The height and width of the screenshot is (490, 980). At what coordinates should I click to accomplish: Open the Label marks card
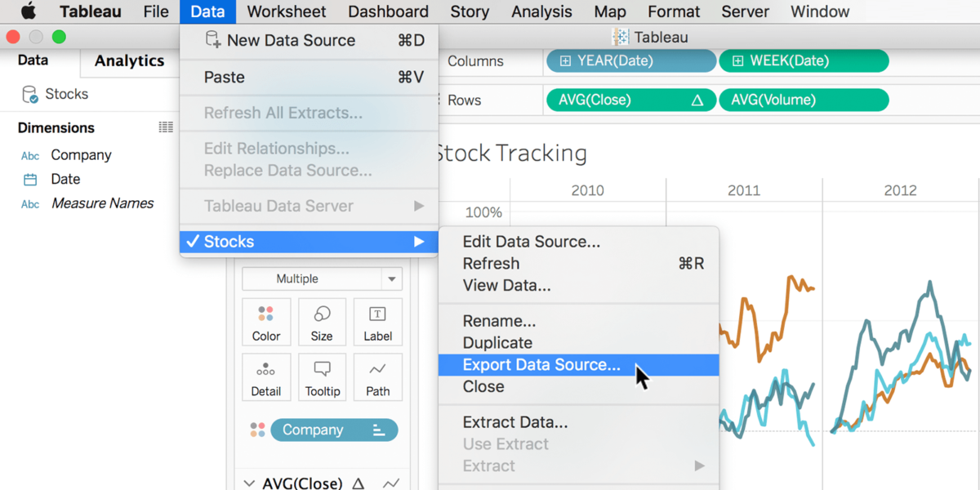point(377,322)
